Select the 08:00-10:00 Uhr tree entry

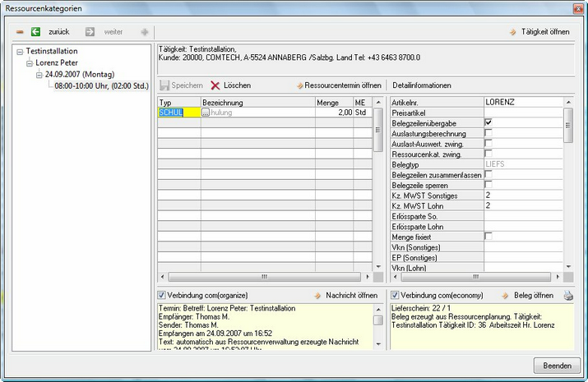100,85
